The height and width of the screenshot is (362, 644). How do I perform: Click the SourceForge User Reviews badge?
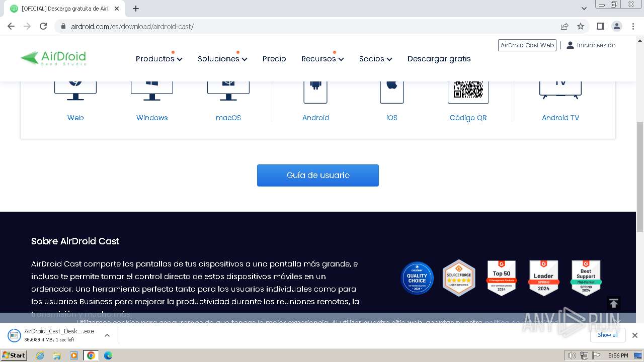click(459, 278)
